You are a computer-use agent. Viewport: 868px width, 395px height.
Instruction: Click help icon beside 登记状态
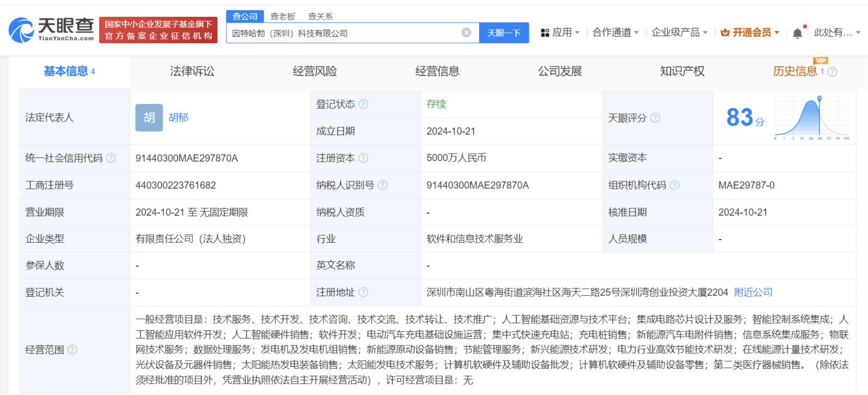coord(363,104)
